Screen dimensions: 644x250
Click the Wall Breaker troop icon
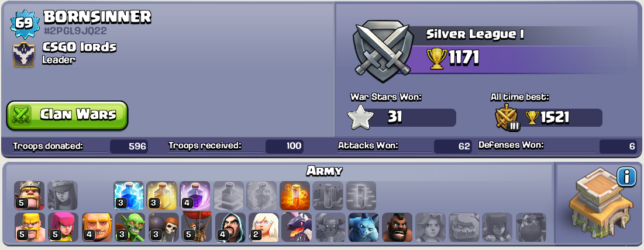[163, 227]
